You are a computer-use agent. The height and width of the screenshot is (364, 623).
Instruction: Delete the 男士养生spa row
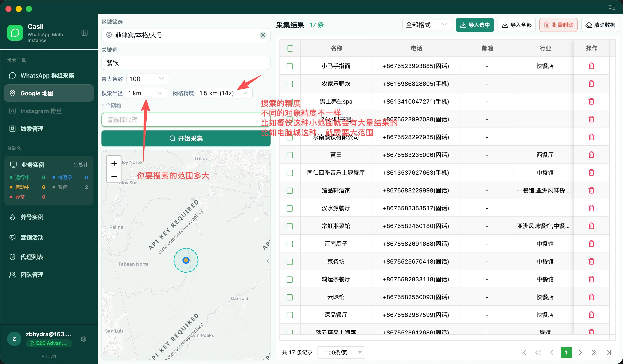point(591,102)
